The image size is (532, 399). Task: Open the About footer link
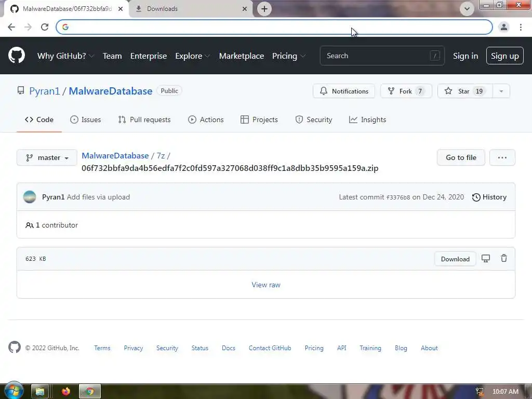(x=429, y=348)
